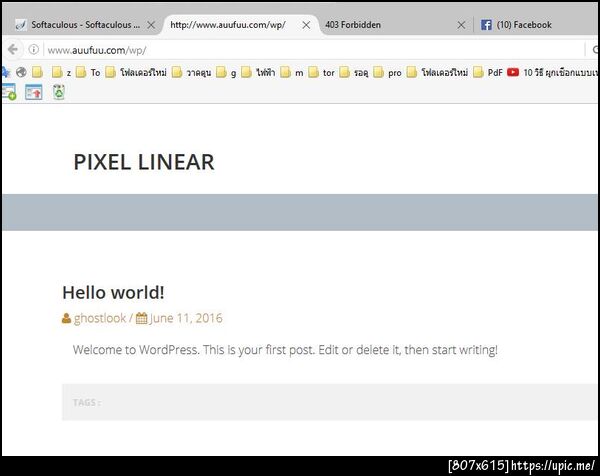
Task: Open the 'm' bookmark folder
Action: 292,72
